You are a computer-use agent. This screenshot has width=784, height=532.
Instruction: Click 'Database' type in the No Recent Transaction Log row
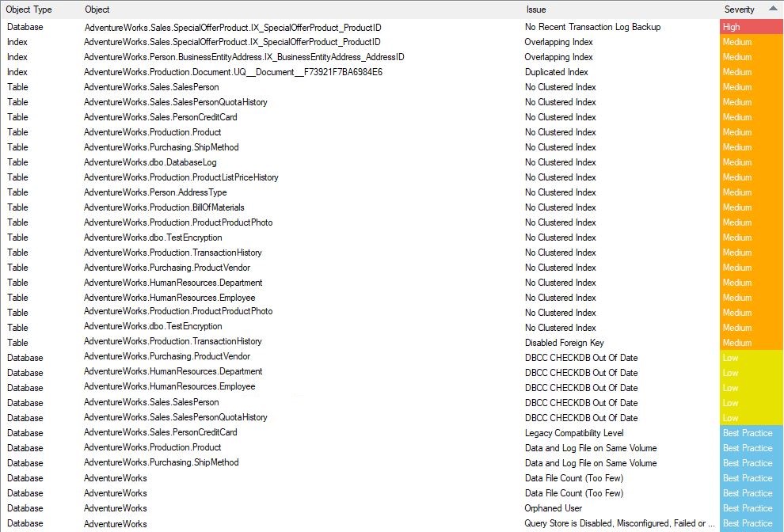click(25, 27)
